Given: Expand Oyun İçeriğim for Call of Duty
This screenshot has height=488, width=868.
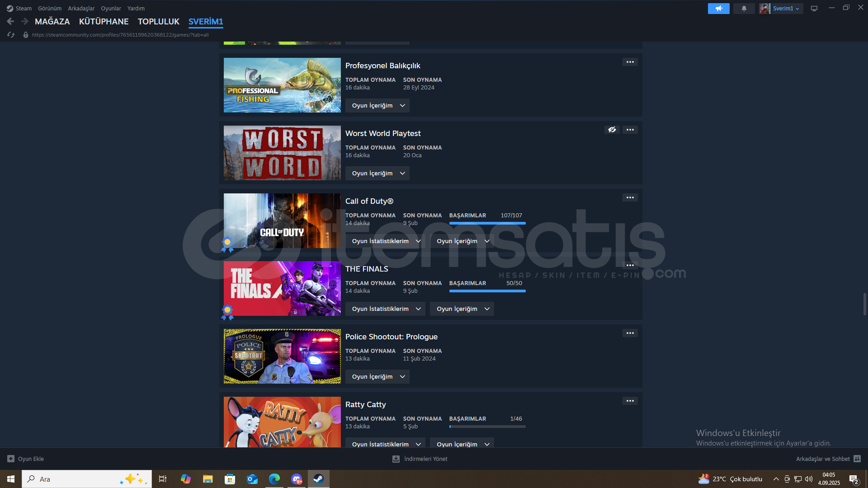Looking at the screenshot, I should (462, 241).
